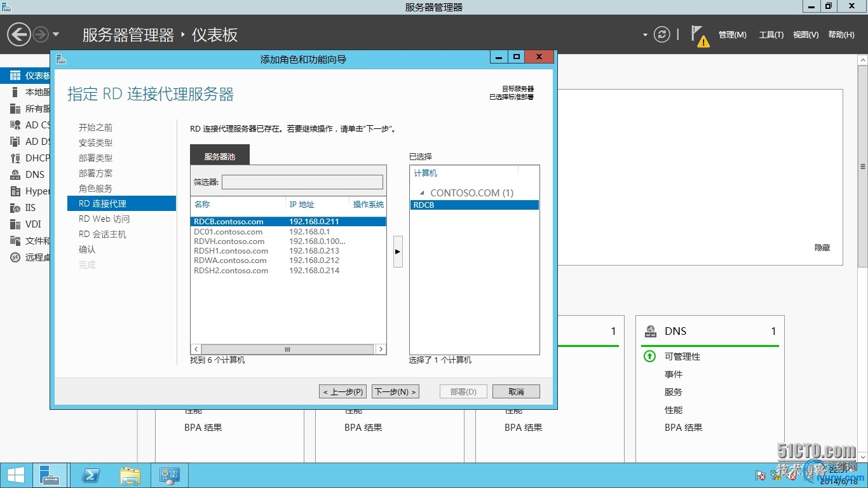Open 事件 in the DNS tile
This screenshot has height=488, width=868.
click(674, 375)
